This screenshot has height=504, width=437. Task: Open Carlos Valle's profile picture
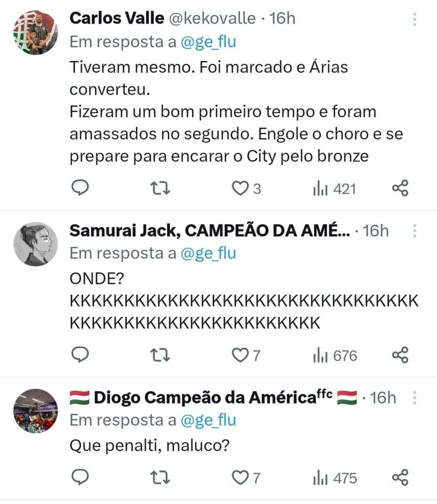(x=34, y=32)
